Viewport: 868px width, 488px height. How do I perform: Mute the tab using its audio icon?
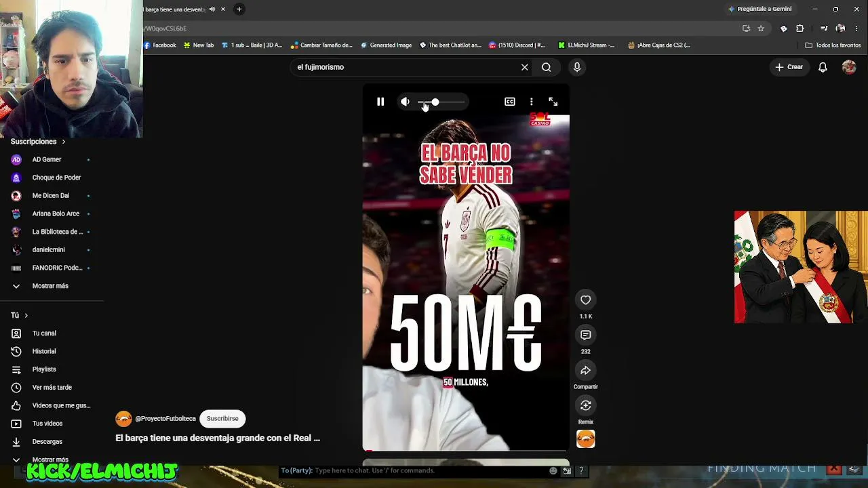click(212, 9)
